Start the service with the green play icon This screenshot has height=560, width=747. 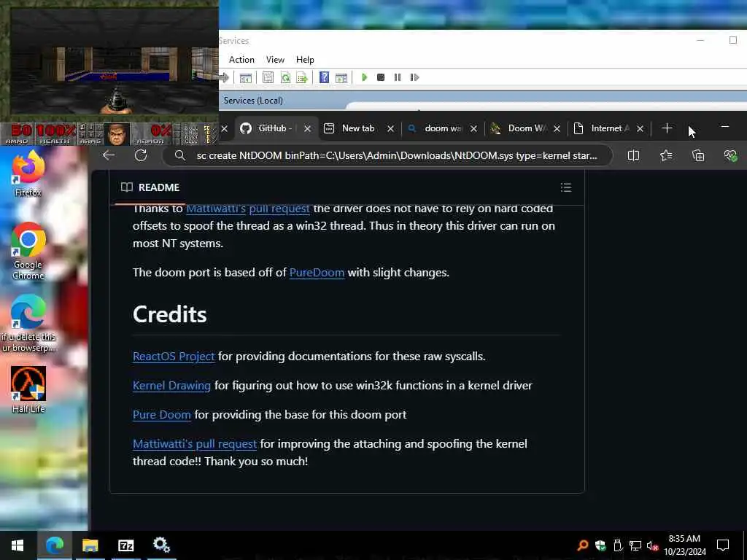[365, 77]
